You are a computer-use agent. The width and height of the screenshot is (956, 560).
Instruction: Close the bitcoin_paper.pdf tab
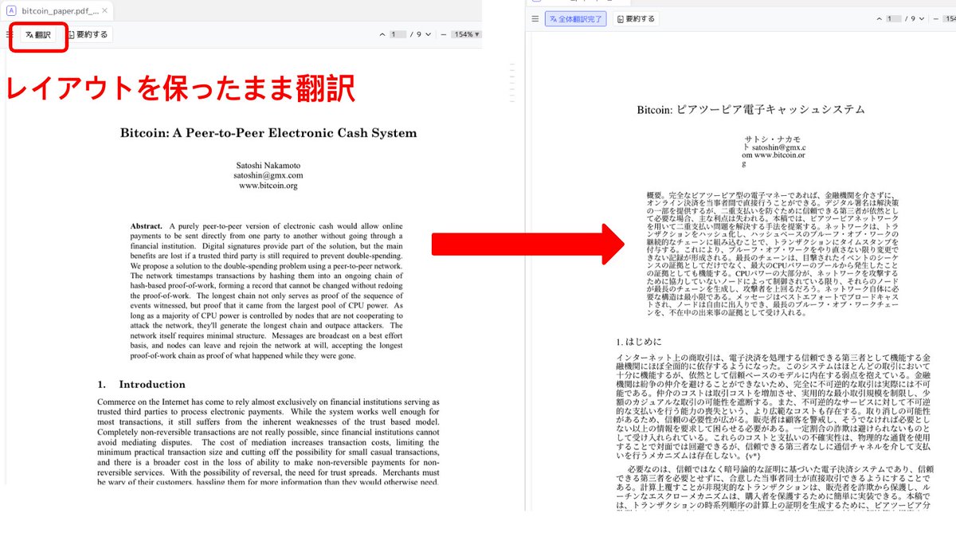106,10
